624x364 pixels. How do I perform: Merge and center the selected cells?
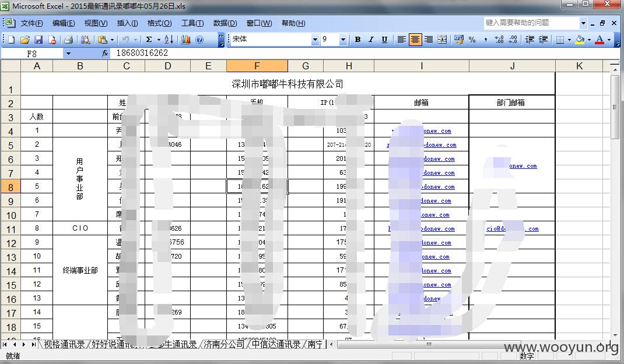pyautogui.click(x=442, y=40)
